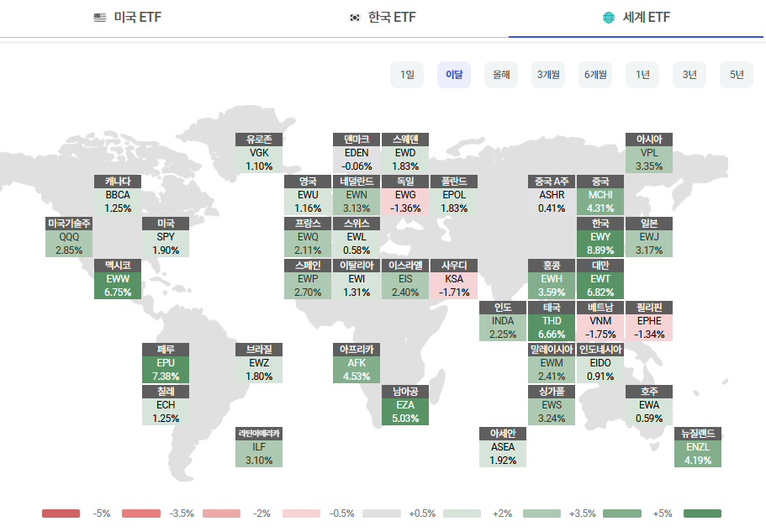The image size is (766, 532).
Task: Open the 사우디 KSA tile
Action: [454, 279]
